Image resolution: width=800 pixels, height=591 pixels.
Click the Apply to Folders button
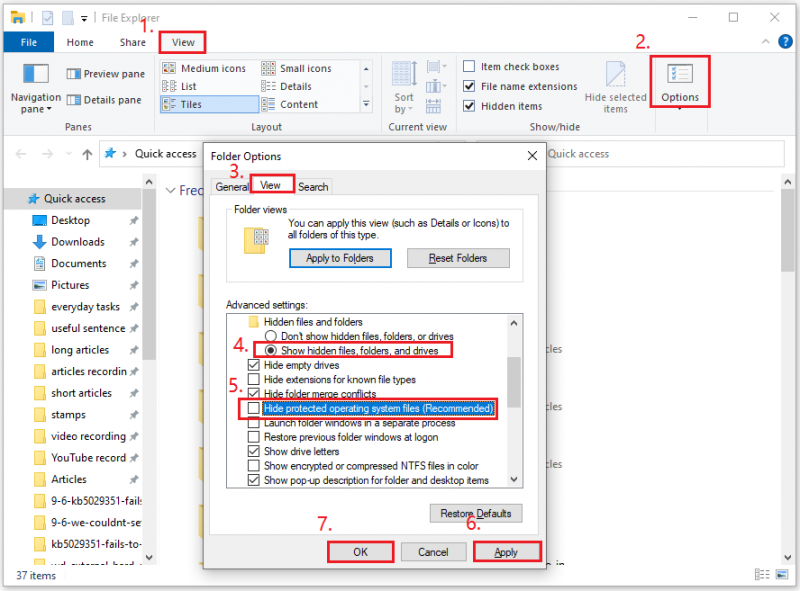340,258
